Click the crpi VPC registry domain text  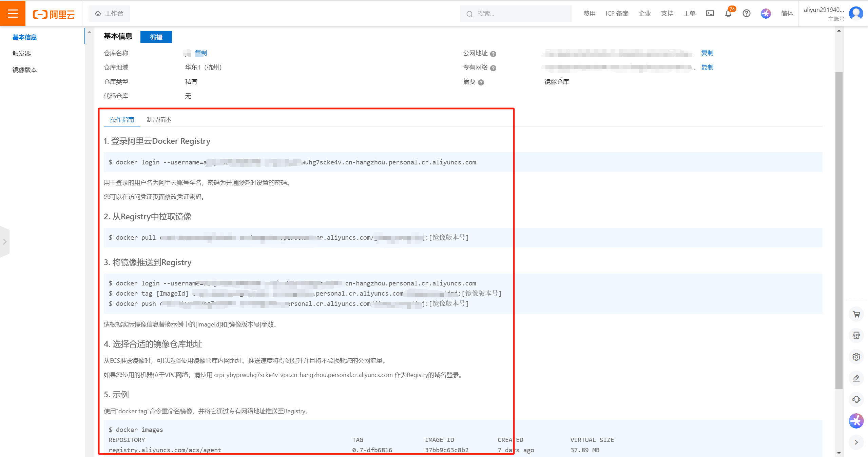point(303,375)
